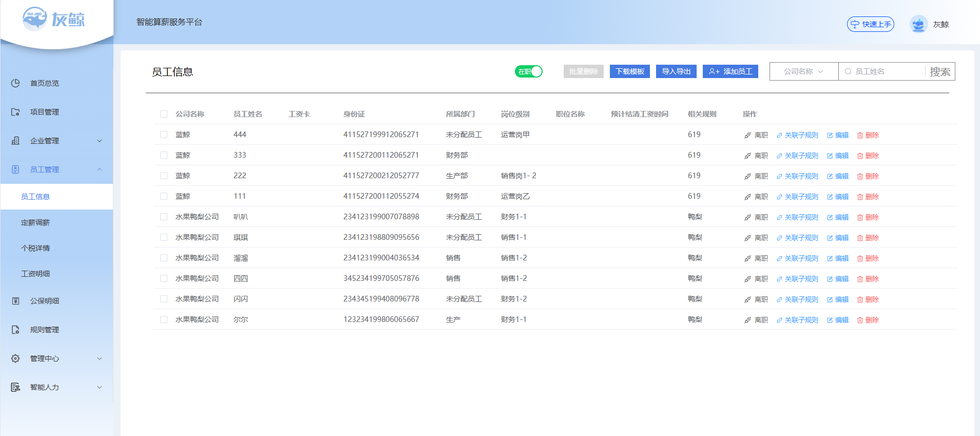This screenshot has height=436, width=980.
Task: Click the 员工管理 badge icon
Action: pyautogui.click(x=15, y=169)
